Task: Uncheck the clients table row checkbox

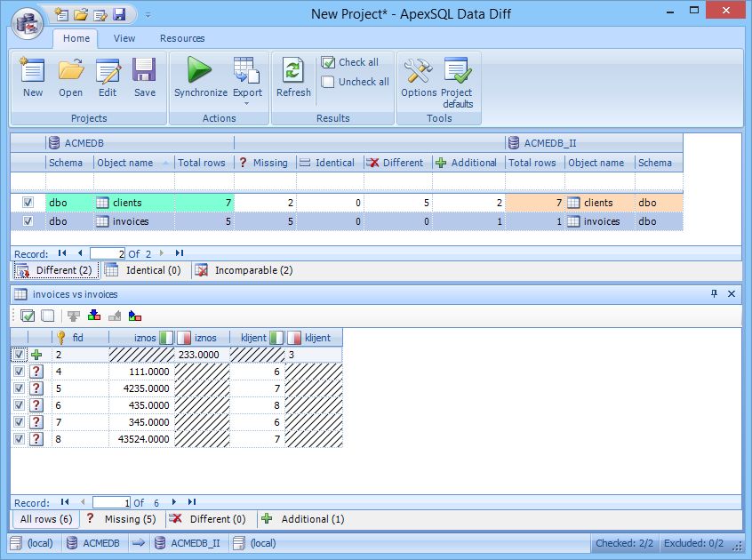Action: [28, 203]
